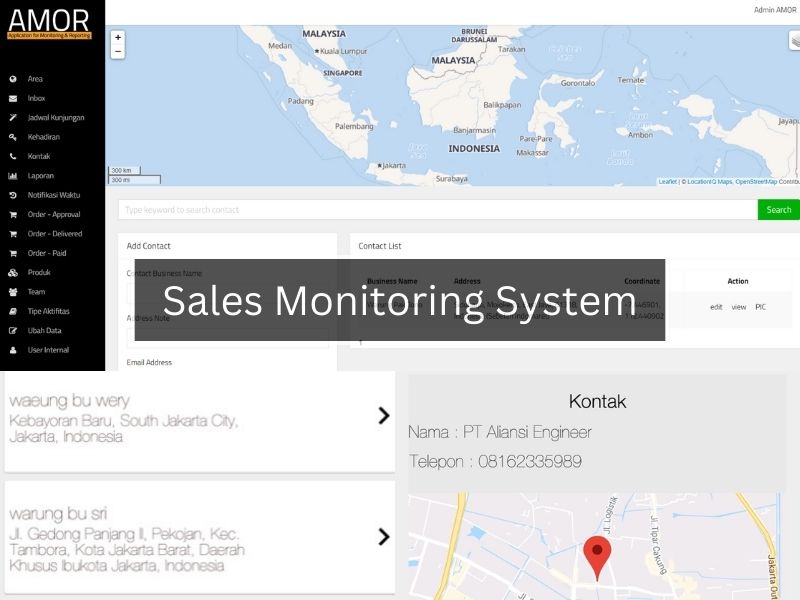Image resolution: width=800 pixels, height=600 pixels.
Task: Expand the warung bu sri entry chevron
Action: click(383, 537)
